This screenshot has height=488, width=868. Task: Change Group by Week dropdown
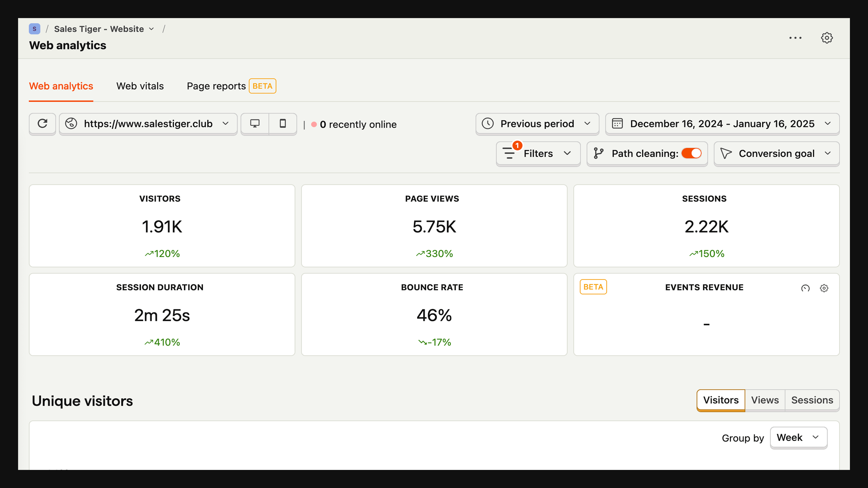point(799,437)
